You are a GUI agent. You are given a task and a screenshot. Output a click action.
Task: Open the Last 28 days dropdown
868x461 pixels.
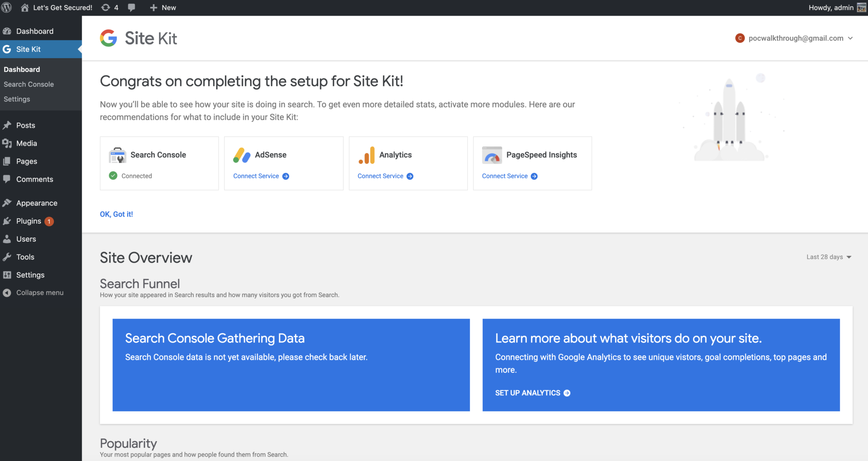(828, 257)
